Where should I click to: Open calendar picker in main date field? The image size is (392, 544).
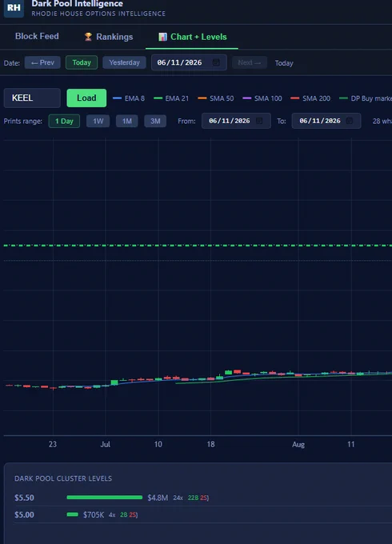tap(216, 62)
